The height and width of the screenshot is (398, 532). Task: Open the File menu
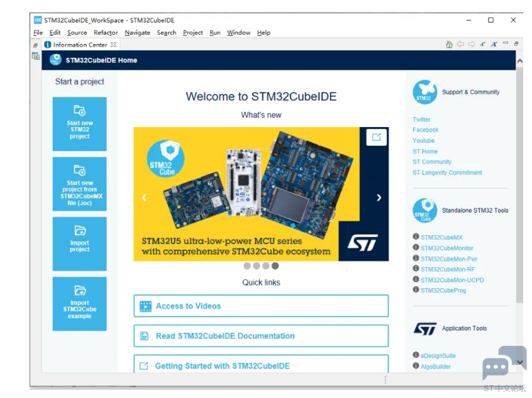pyautogui.click(x=38, y=33)
